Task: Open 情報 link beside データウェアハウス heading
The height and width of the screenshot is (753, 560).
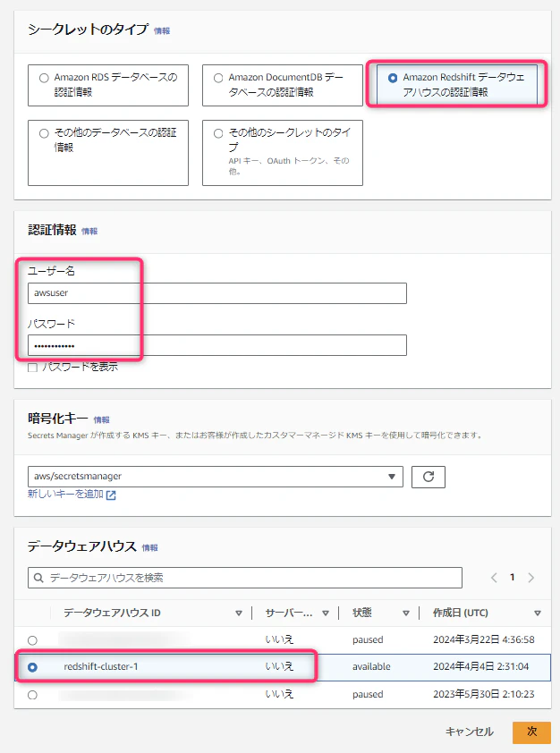Action: (x=150, y=548)
